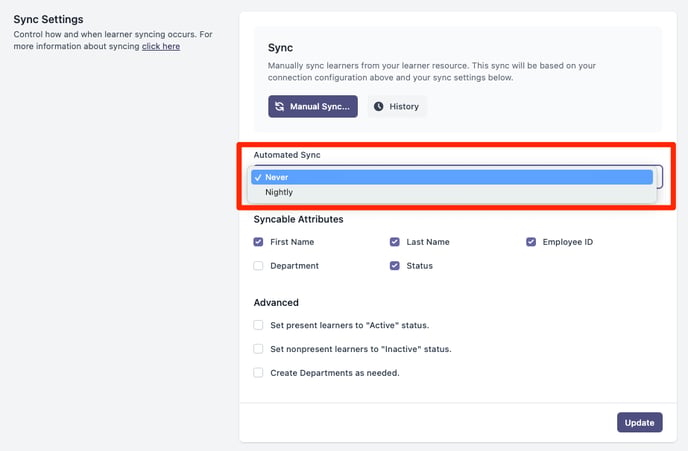Click the Sync Settings heading
The image size is (688, 451).
[x=48, y=19]
